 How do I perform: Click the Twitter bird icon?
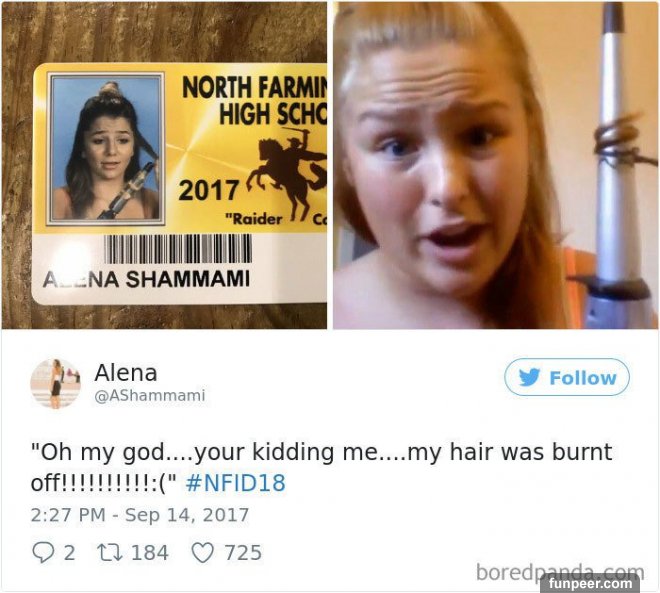pyautogui.click(x=530, y=377)
